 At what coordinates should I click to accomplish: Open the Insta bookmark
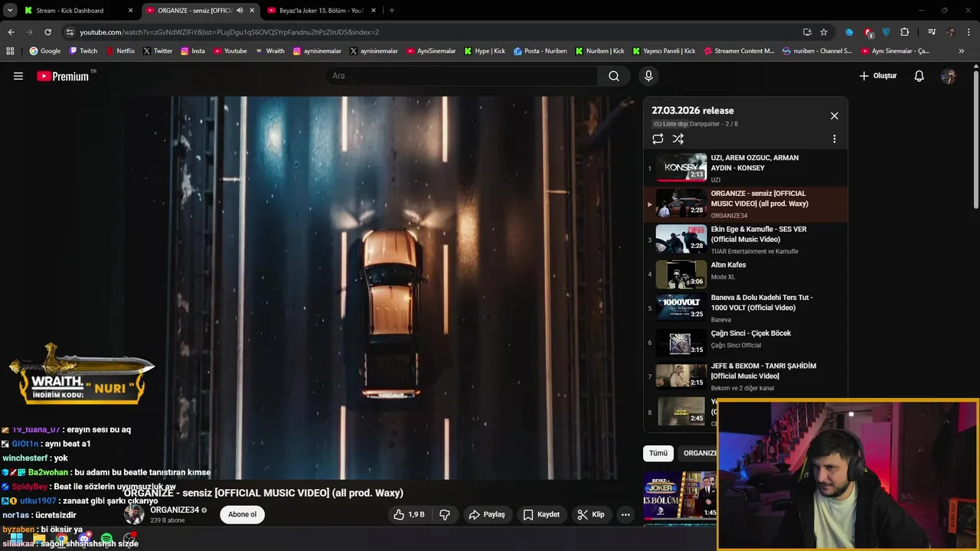(193, 51)
